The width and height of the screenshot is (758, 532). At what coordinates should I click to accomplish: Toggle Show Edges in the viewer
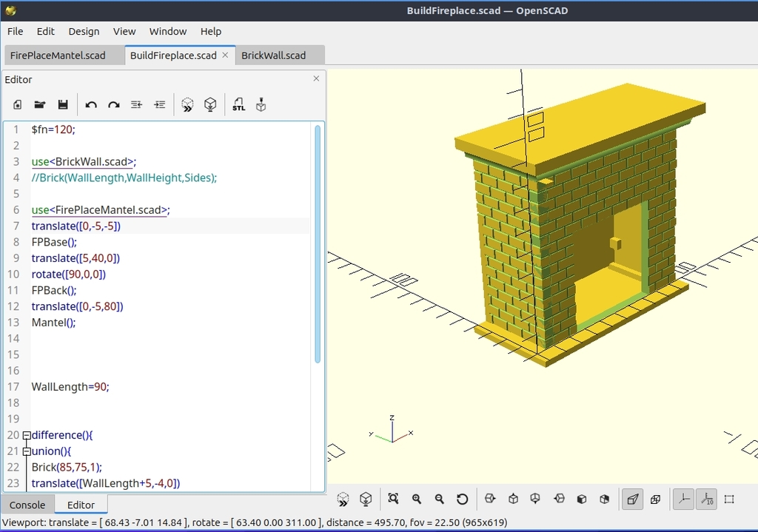click(x=729, y=499)
